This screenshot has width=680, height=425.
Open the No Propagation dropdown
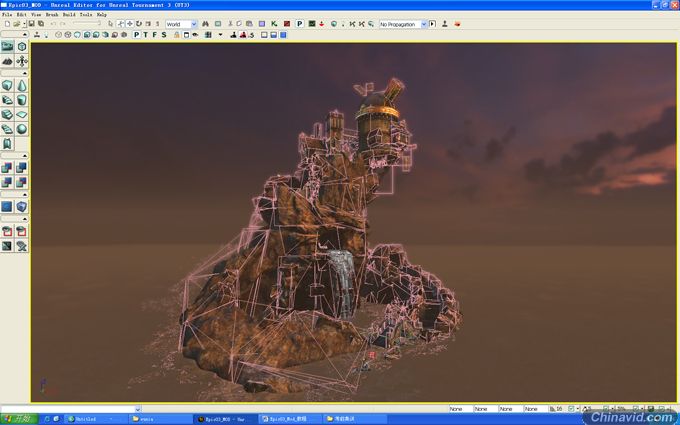coord(403,24)
